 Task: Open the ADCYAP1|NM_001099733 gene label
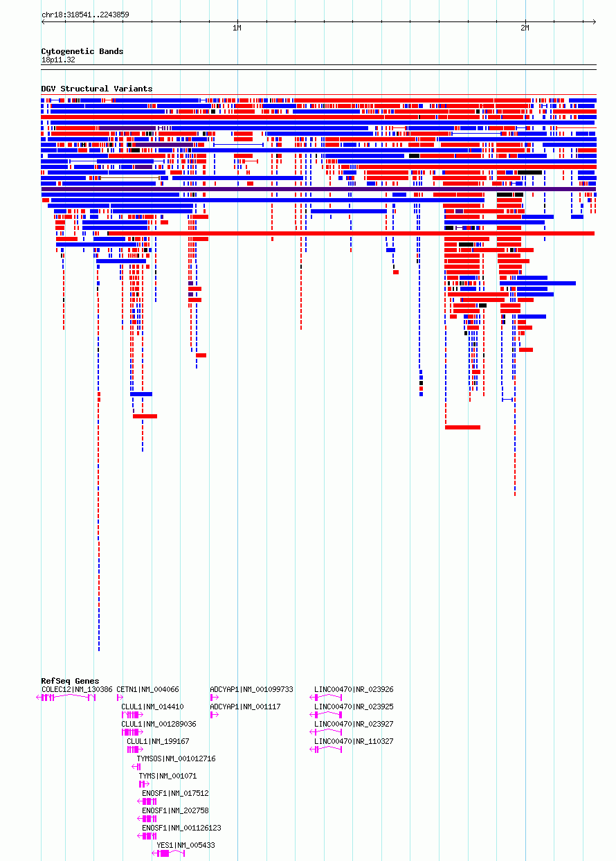click(252, 689)
